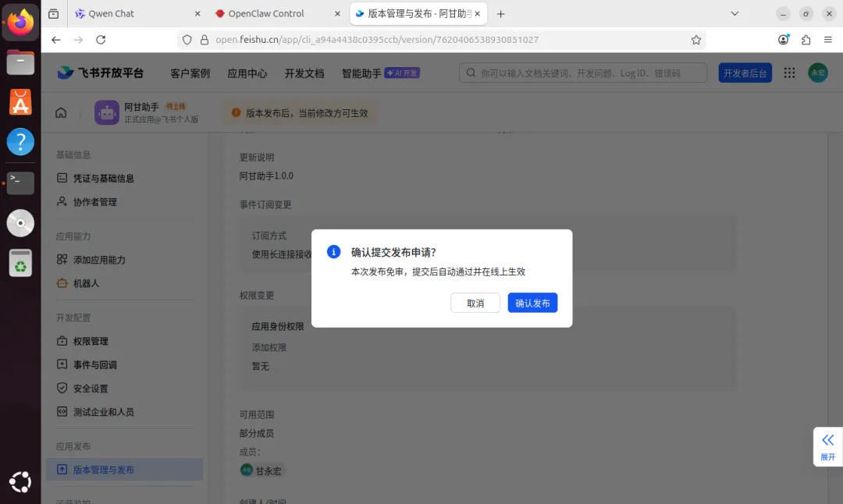Click the home icon in the app header
This screenshot has height=504, width=843.
(61, 113)
